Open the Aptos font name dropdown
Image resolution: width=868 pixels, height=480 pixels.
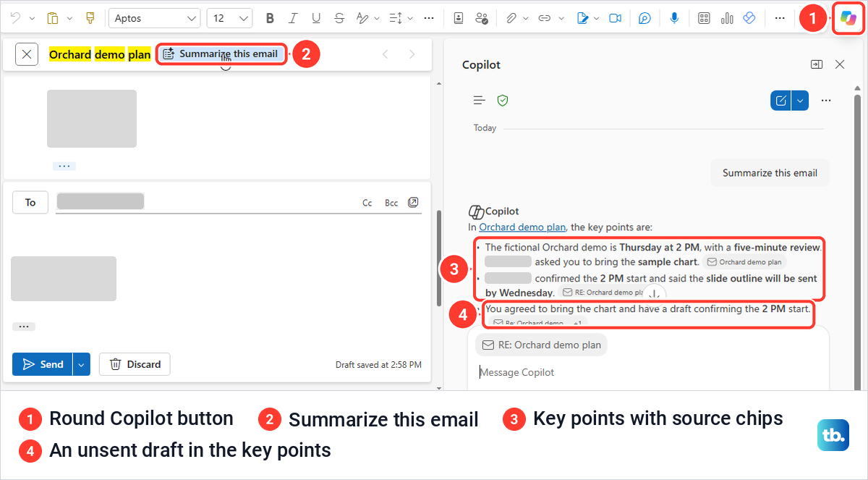click(x=154, y=18)
